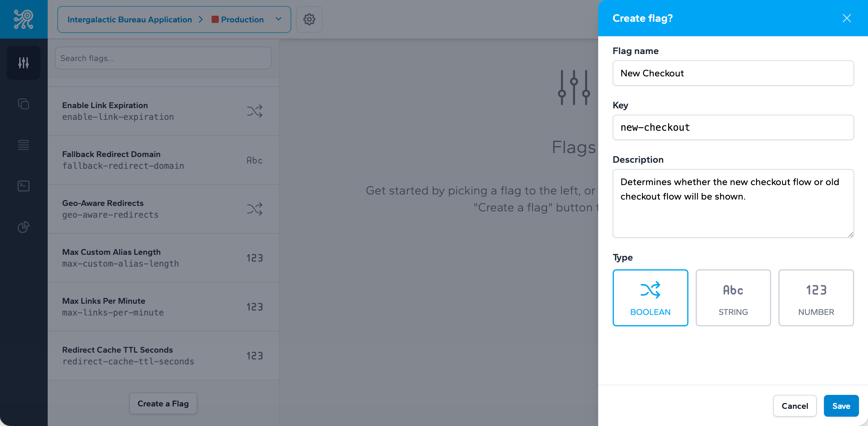This screenshot has height=426, width=868.
Task: Click the Create a Flag button
Action: 163,403
